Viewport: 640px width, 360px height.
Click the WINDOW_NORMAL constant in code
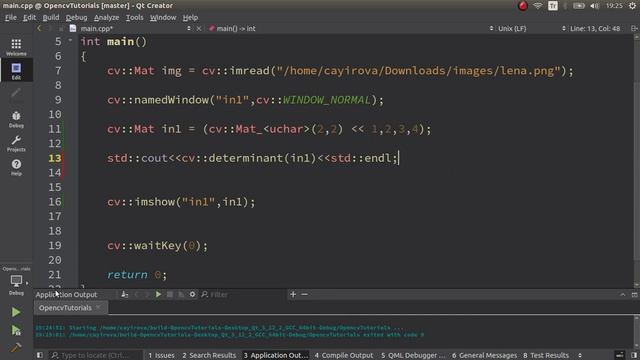tap(327, 100)
